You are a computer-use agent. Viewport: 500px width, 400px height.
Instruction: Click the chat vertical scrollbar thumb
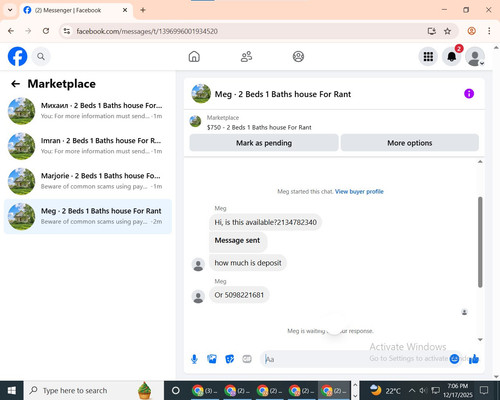pos(480,242)
